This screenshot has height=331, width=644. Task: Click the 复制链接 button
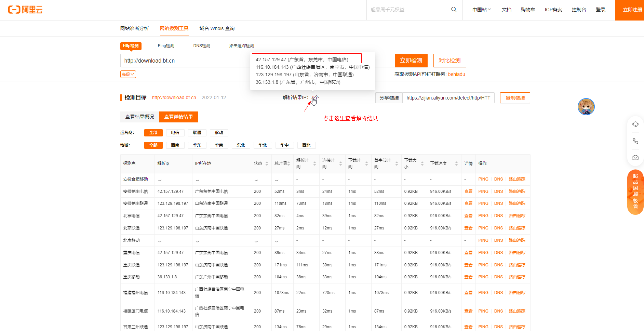pos(515,98)
